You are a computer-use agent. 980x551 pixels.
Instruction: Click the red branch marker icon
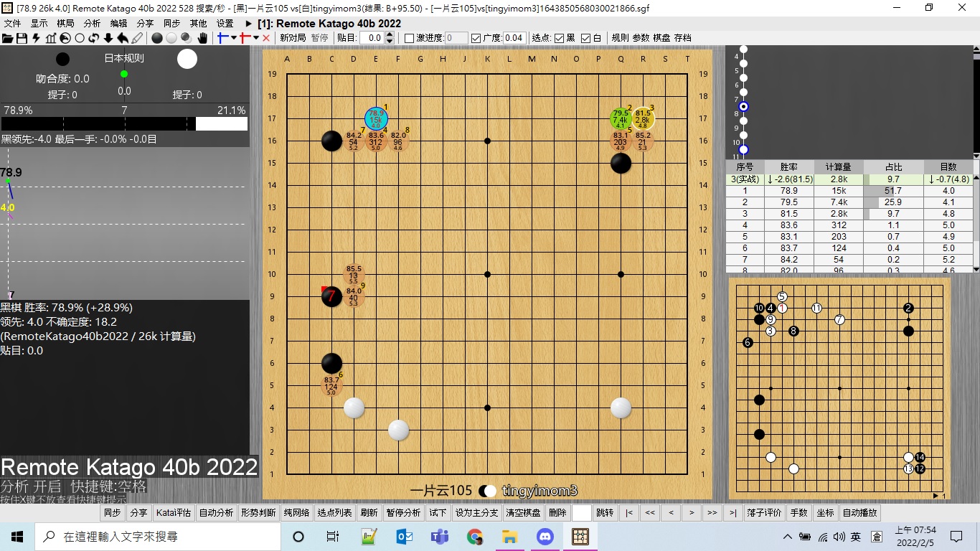pyautogui.click(x=245, y=37)
